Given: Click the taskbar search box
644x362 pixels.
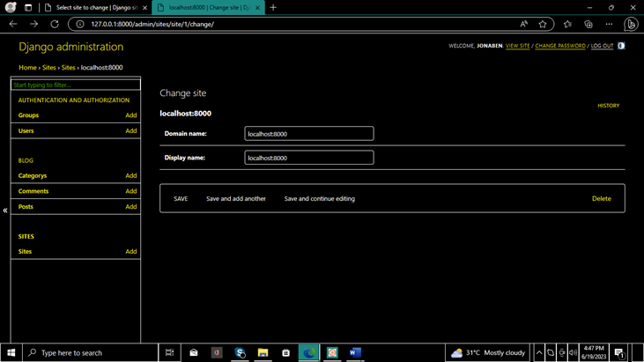Looking at the screenshot, I should [x=91, y=352].
